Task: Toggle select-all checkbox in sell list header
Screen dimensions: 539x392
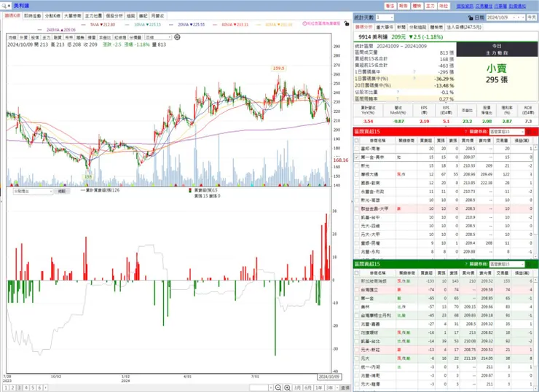Action: click(x=356, y=273)
